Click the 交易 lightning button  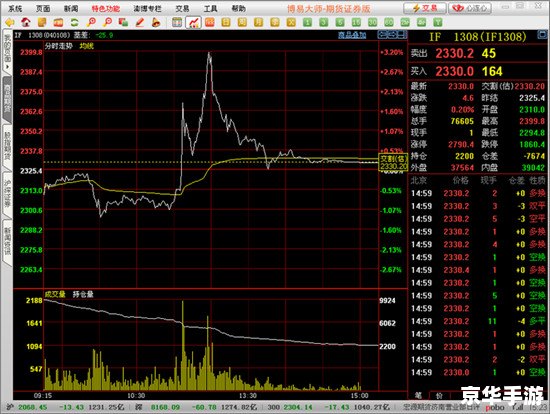(x=425, y=8)
